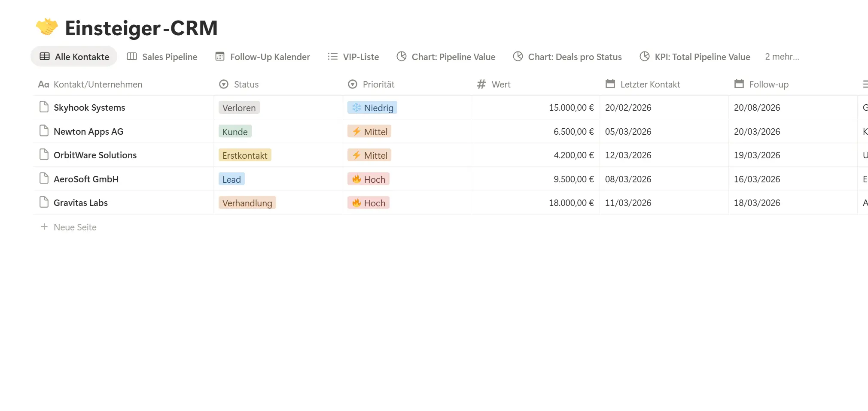
Task: Click the calendar icon in Letzter Kontakt header
Action: (610, 84)
